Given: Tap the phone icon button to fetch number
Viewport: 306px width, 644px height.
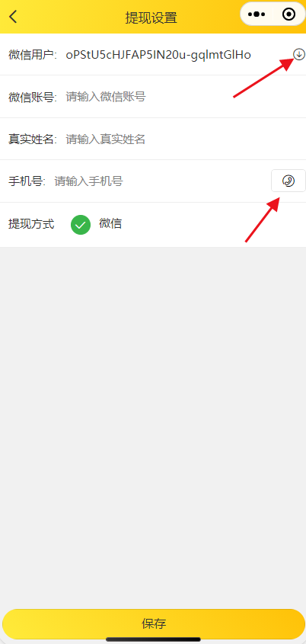Looking at the screenshot, I should click(x=288, y=181).
